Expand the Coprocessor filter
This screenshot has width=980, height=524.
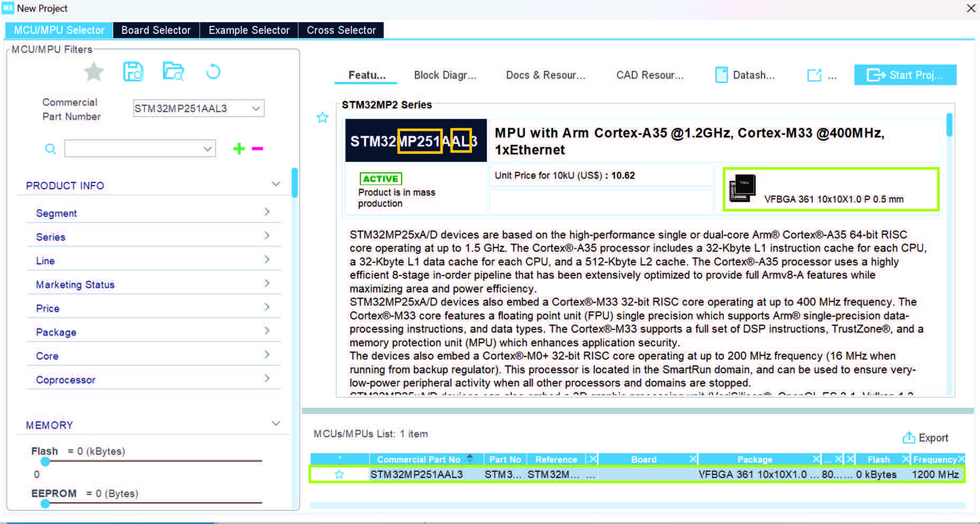pos(267,379)
